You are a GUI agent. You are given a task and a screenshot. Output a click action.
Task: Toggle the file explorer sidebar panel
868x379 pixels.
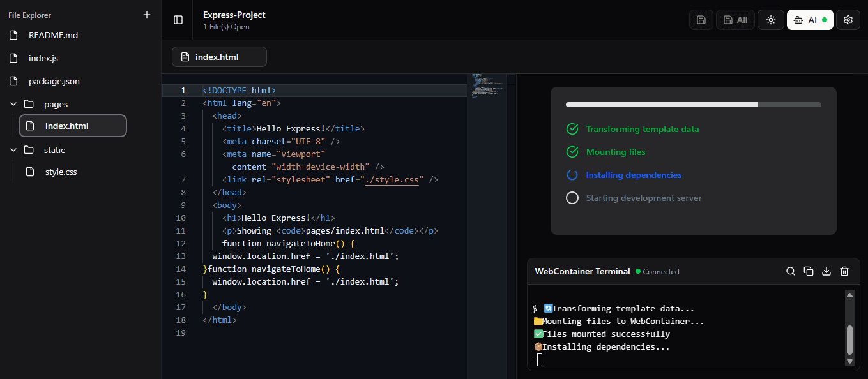[178, 19]
